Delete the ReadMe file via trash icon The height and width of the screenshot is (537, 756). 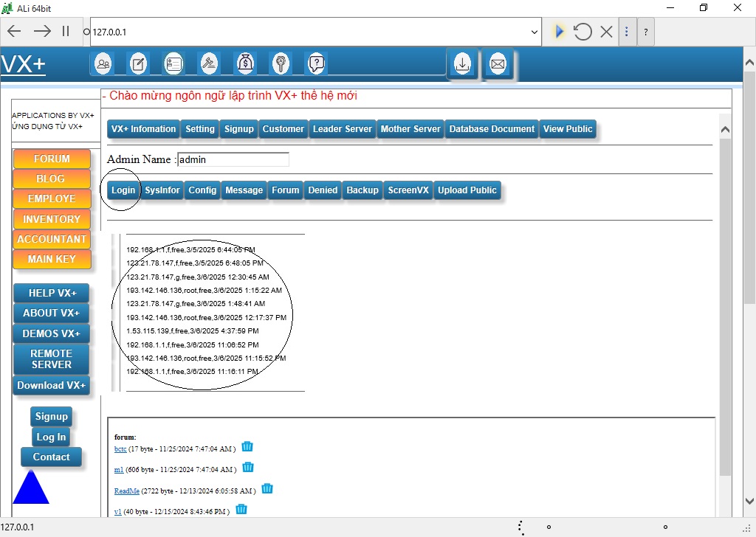pos(267,489)
